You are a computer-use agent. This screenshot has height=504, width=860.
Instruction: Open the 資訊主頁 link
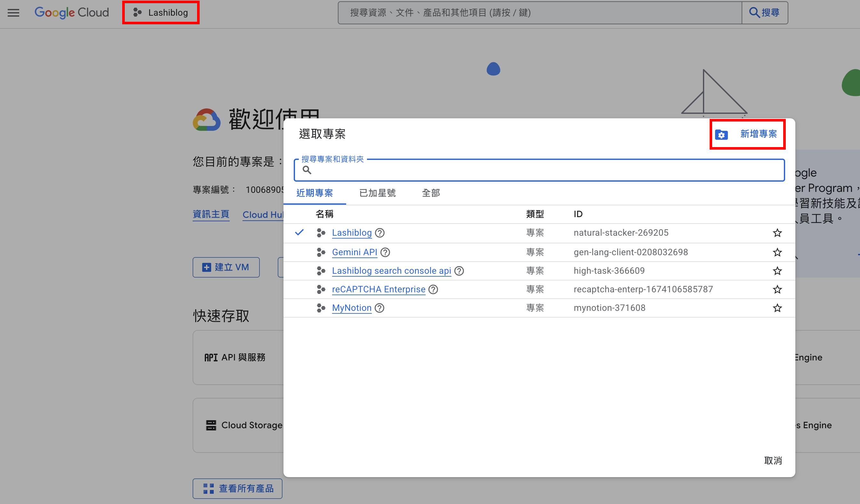click(x=211, y=214)
